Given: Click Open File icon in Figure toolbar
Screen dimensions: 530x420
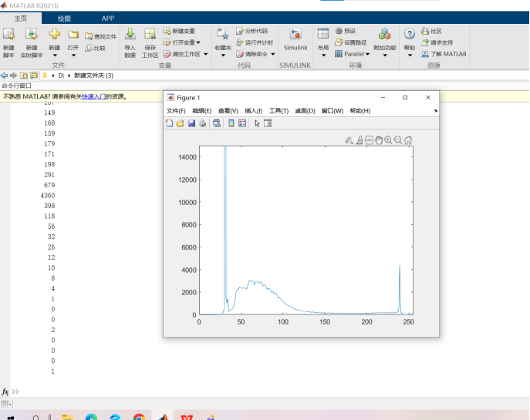Looking at the screenshot, I should [x=181, y=123].
